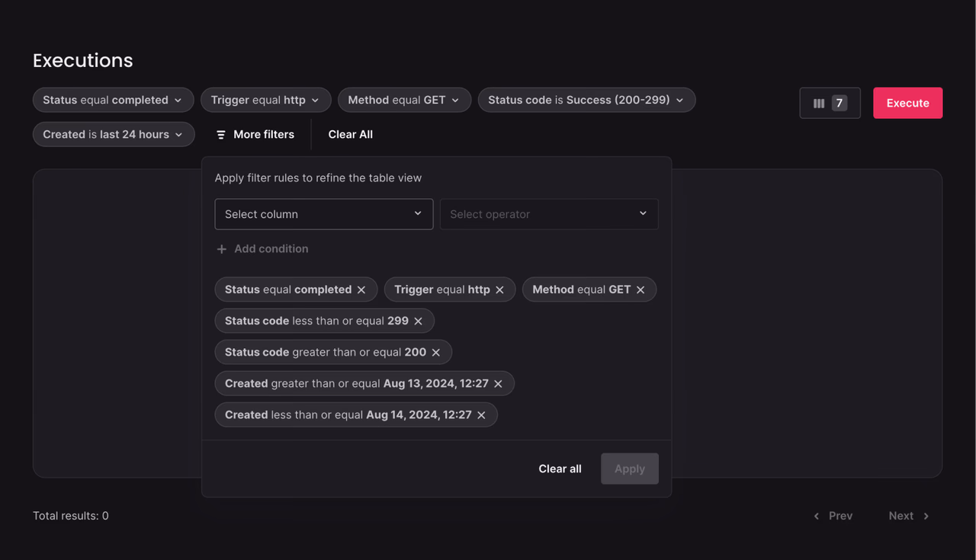Remove the Status equal completed filter chip
Viewport: 976px width, 560px height.
tap(361, 290)
